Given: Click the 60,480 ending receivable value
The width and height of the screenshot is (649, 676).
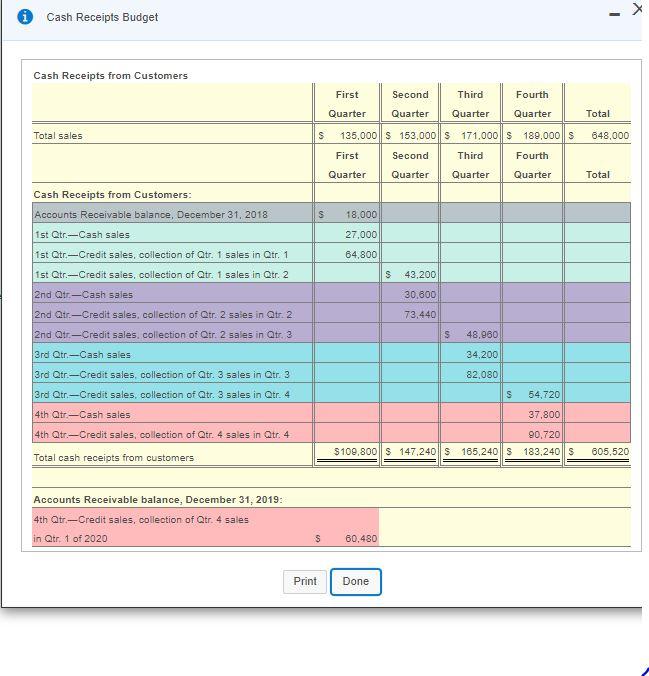Looking at the screenshot, I should (361, 538).
